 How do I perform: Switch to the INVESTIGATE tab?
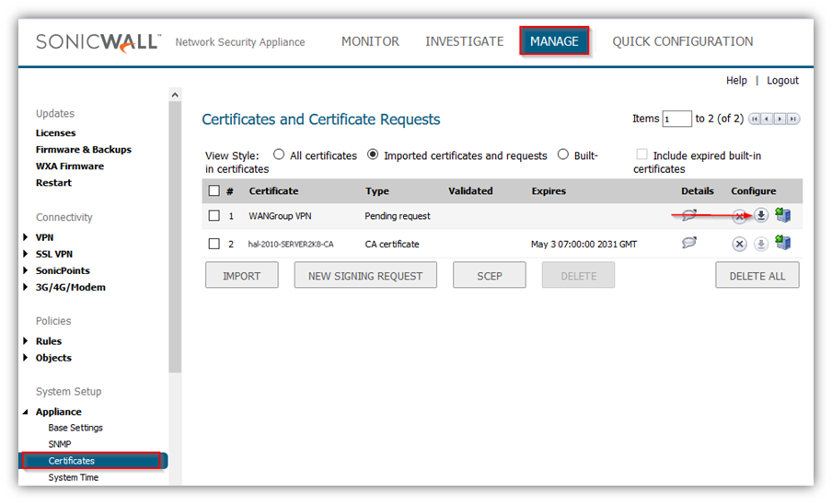coord(464,41)
